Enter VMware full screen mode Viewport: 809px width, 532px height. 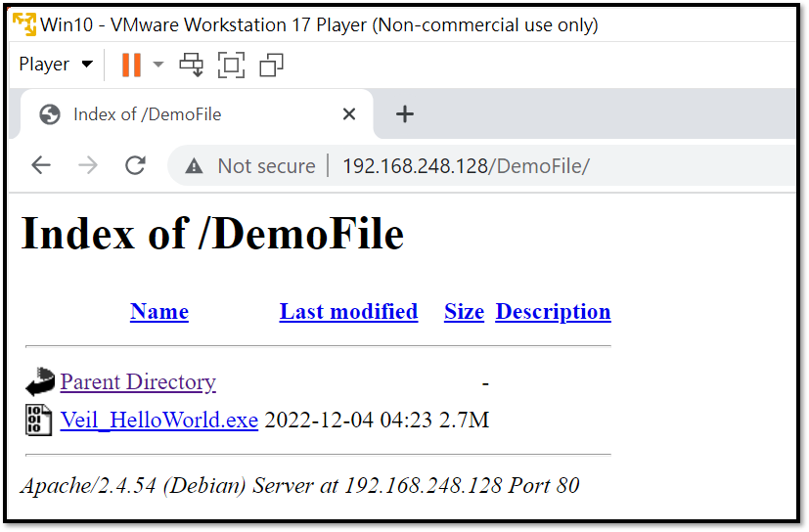click(231, 65)
